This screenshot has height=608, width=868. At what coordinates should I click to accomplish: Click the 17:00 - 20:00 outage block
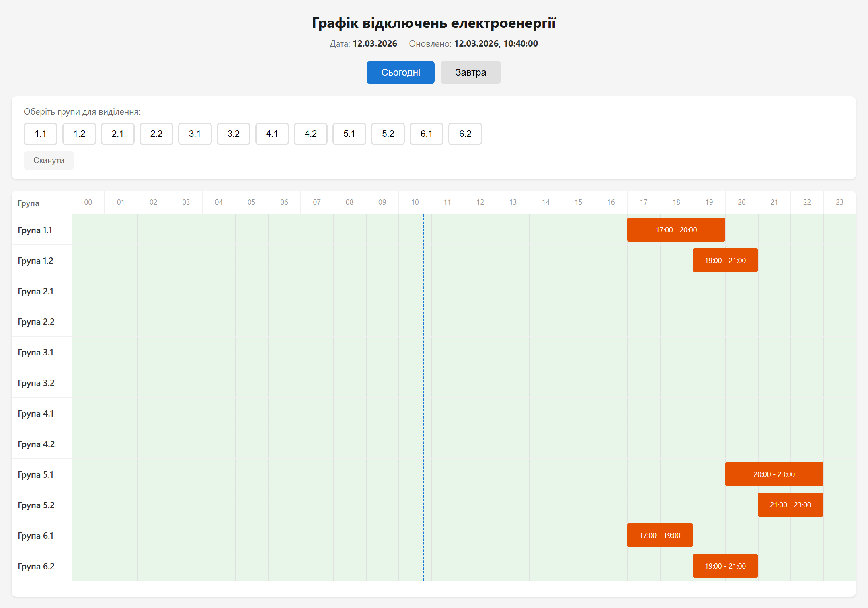click(676, 230)
